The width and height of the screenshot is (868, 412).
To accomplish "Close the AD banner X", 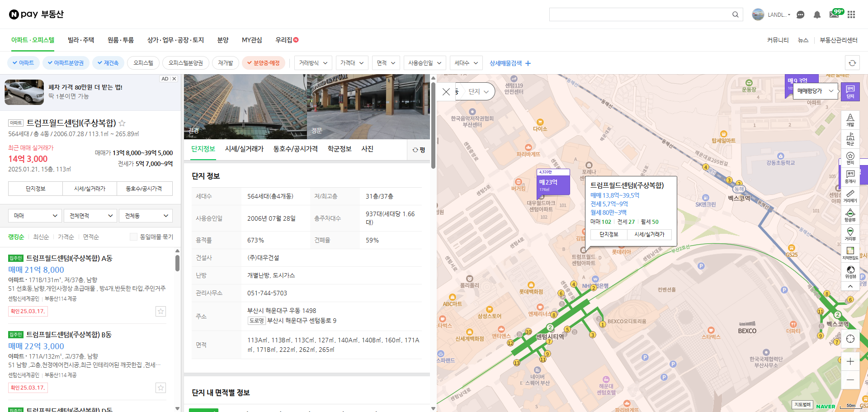I will [x=174, y=79].
